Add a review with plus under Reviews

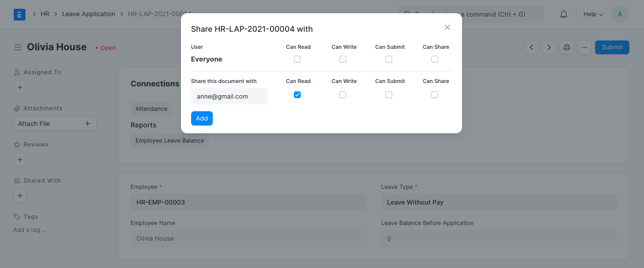pos(20,160)
